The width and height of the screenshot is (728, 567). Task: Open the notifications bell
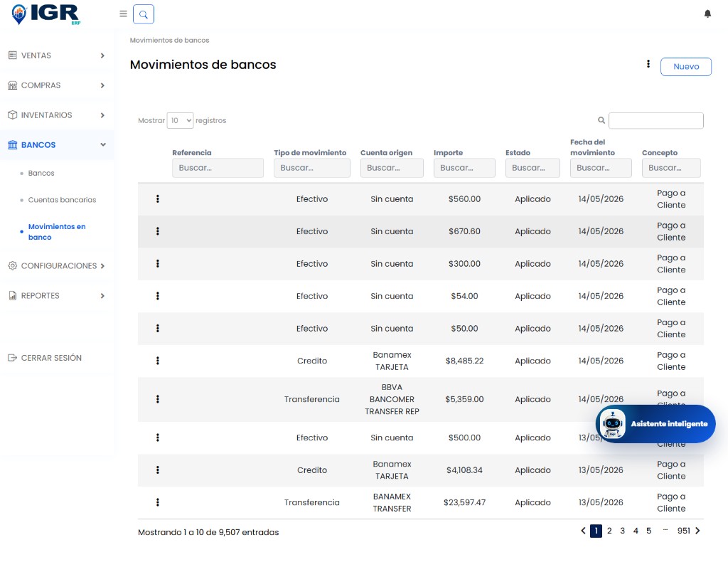pos(707,14)
